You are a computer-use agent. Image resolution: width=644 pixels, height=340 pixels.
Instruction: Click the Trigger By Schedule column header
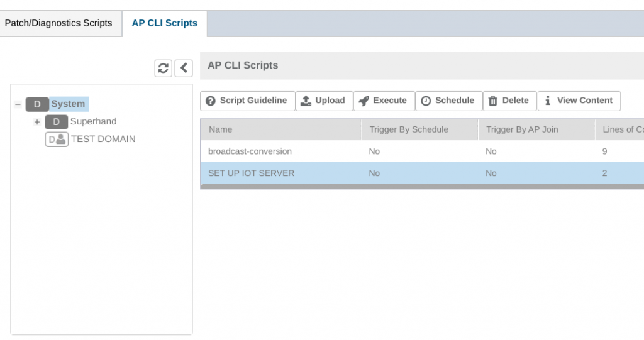click(x=409, y=129)
